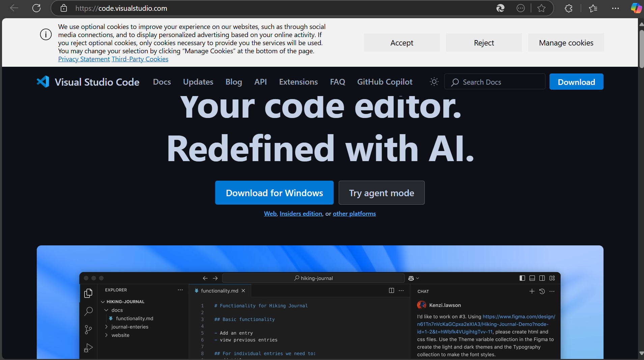Follow the Insiders edition link
Image resolution: width=644 pixels, height=360 pixels.
pyautogui.click(x=301, y=214)
